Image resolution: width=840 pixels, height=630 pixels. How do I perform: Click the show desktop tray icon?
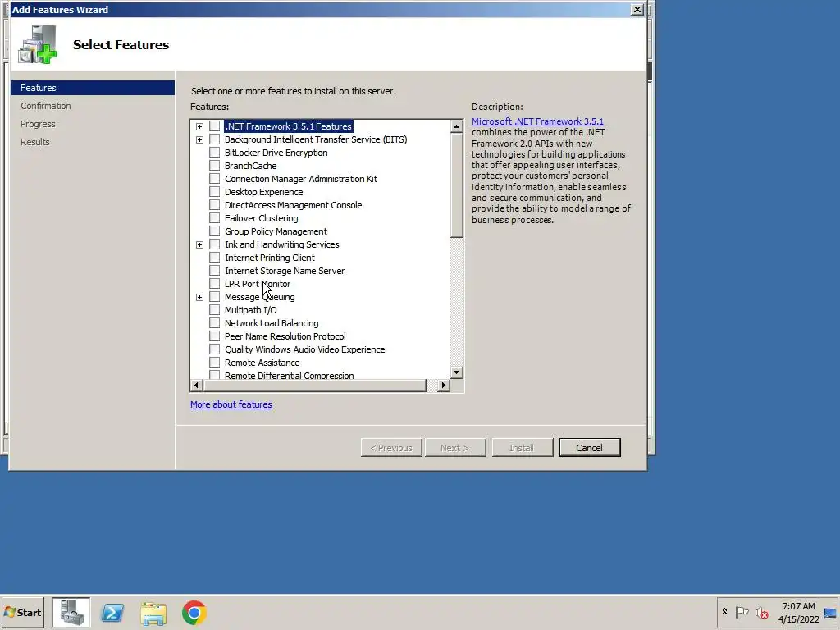(830, 613)
